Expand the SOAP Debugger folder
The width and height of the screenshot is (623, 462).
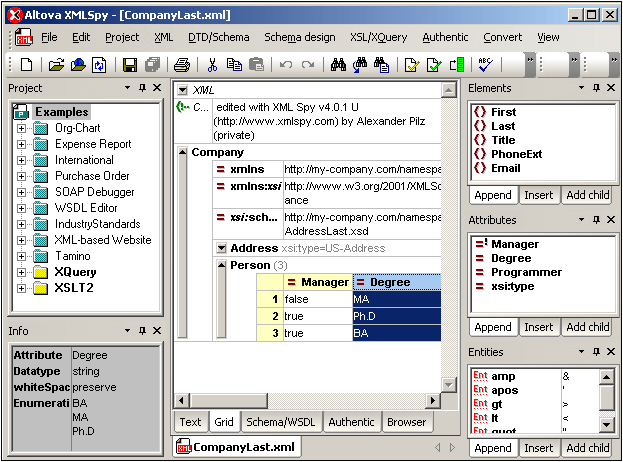coord(21,192)
